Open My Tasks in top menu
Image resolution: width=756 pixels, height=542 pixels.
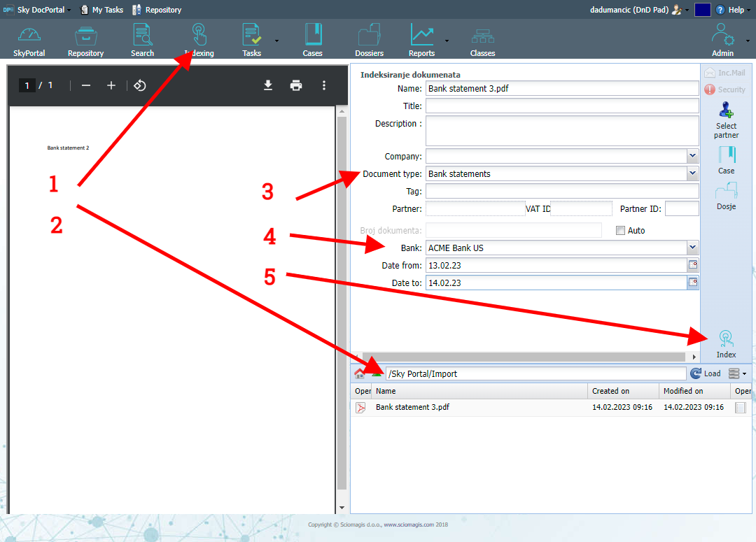click(x=101, y=10)
